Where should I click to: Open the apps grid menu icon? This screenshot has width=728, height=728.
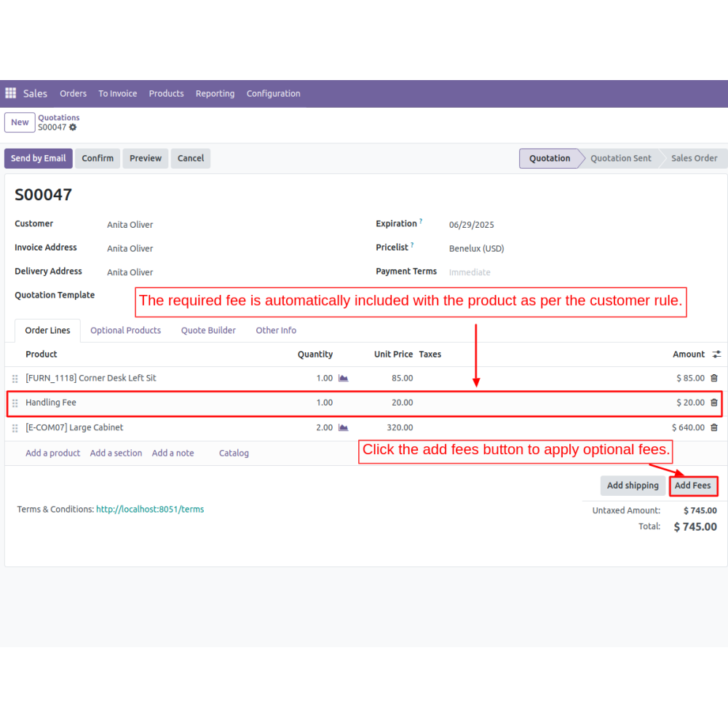(11, 93)
